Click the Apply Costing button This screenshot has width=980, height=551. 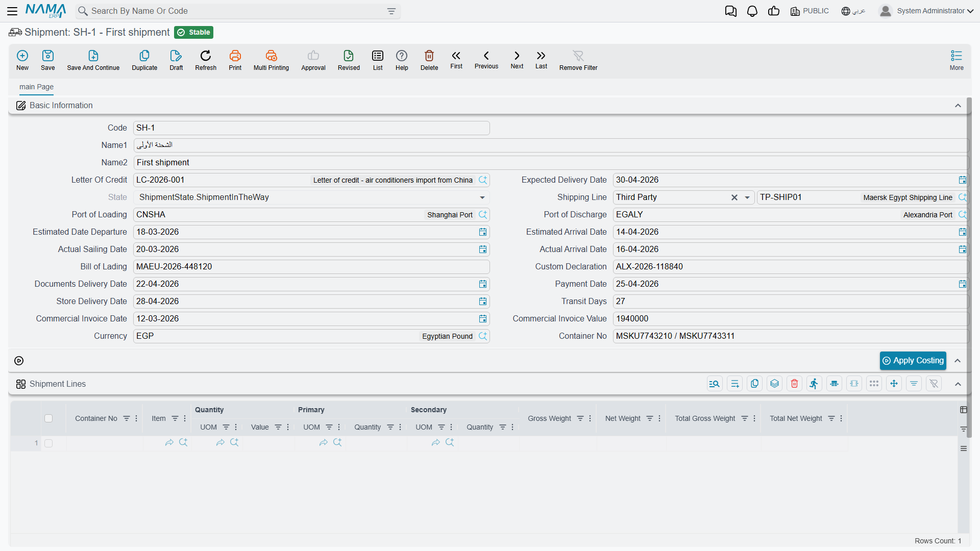pyautogui.click(x=913, y=361)
